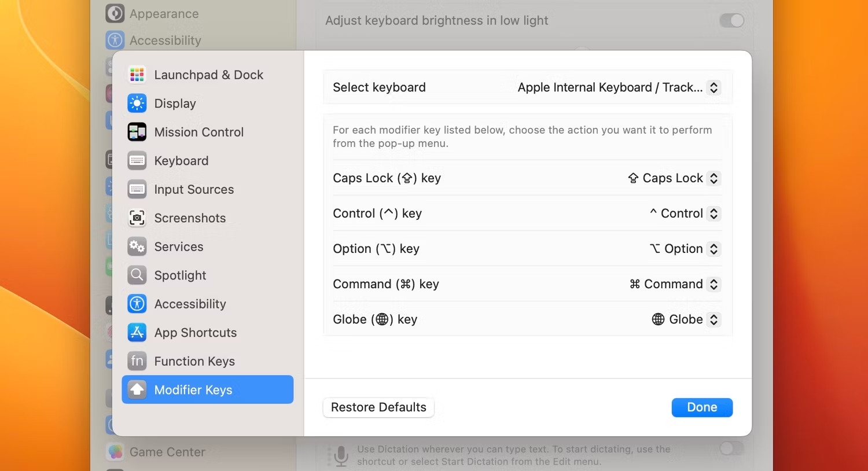Select the Display sun icon
This screenshot has width=868, height=471.
click(x=137, y=104)
